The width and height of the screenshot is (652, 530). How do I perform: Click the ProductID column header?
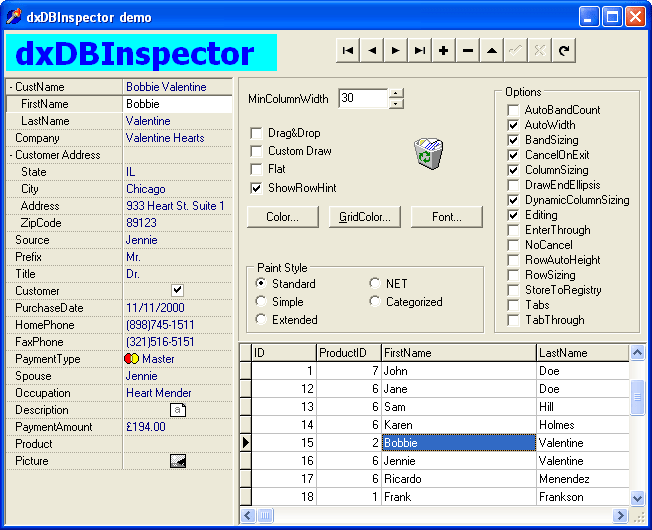click(349, 353)
